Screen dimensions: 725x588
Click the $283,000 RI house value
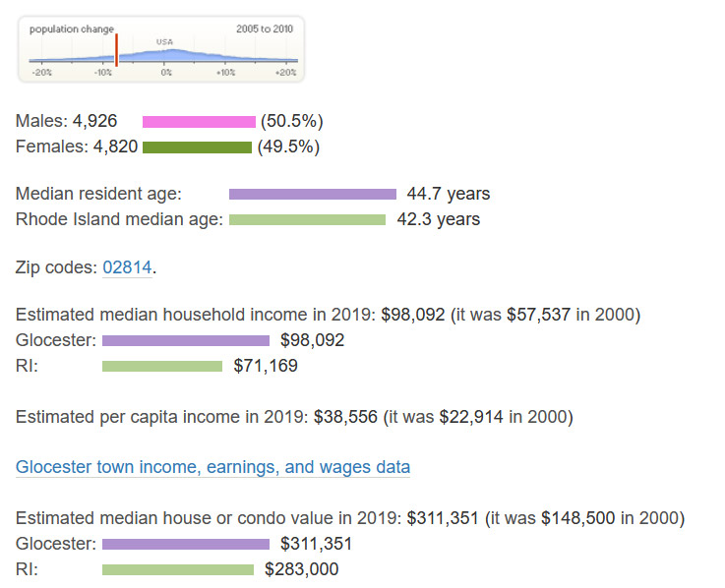(301, 569)
